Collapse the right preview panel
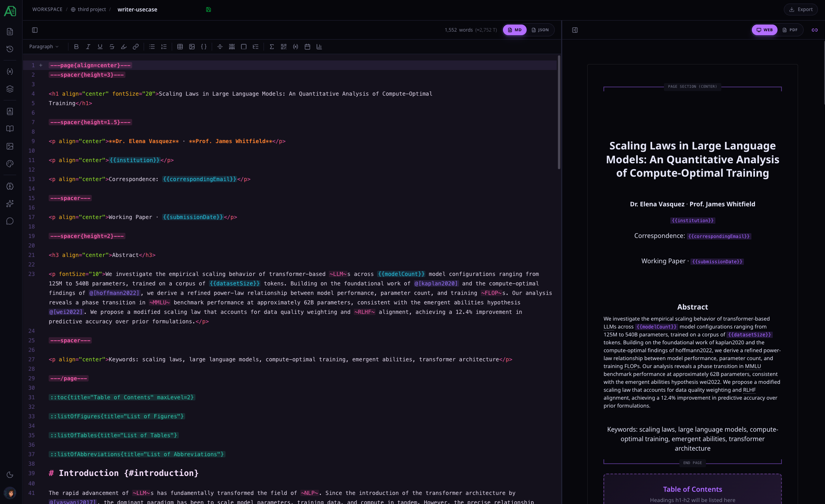Screen dimensions: 825x504 coord(575,30)
